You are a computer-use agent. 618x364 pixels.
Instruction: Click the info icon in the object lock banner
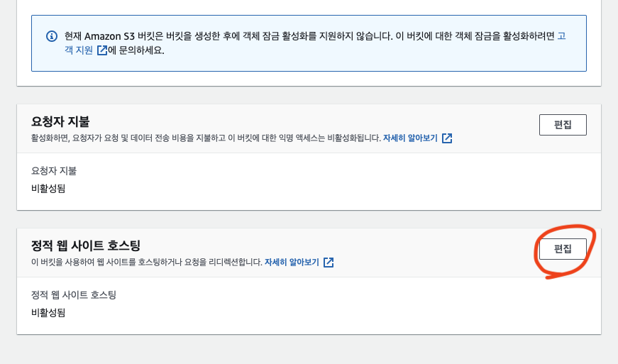[51, 36]
